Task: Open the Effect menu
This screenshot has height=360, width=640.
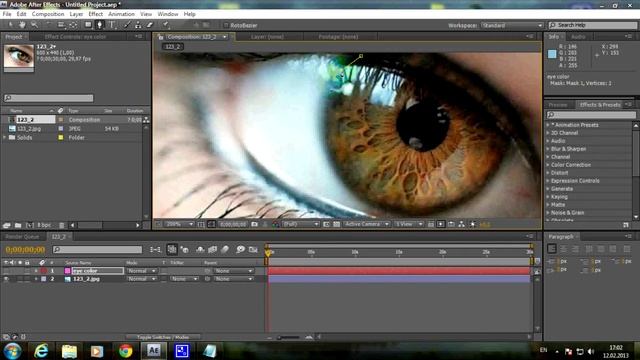Action: pos(96,14)
